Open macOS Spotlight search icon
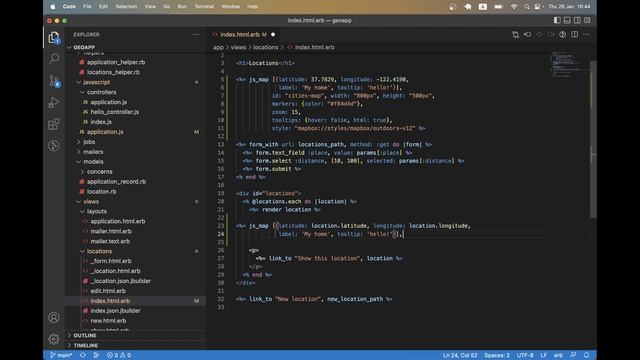Screen dimensions: 640x360 point(527,7)
